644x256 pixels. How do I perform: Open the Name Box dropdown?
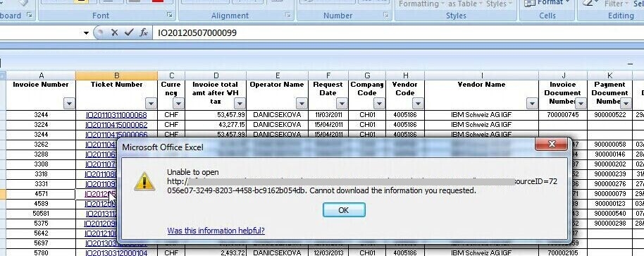click(86, 33)
